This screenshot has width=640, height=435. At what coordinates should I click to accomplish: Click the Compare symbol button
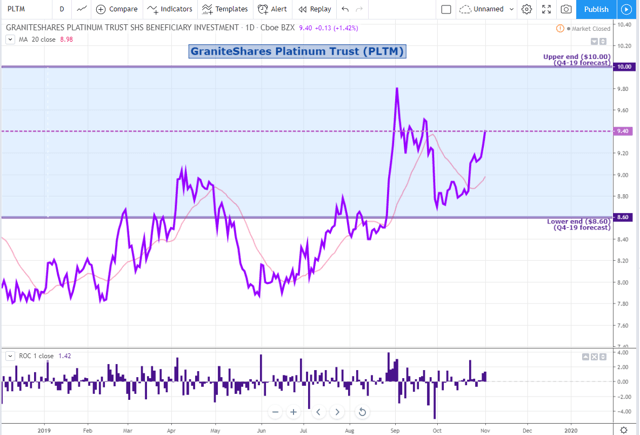click(117, 9)
